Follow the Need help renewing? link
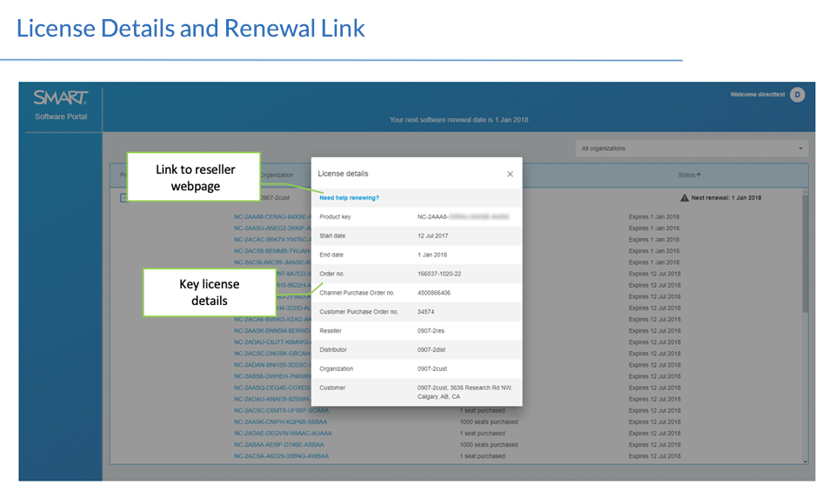Image resolution: width=835 pixels, height=504 pixels. pyautogui.click(x=349, y=198)
